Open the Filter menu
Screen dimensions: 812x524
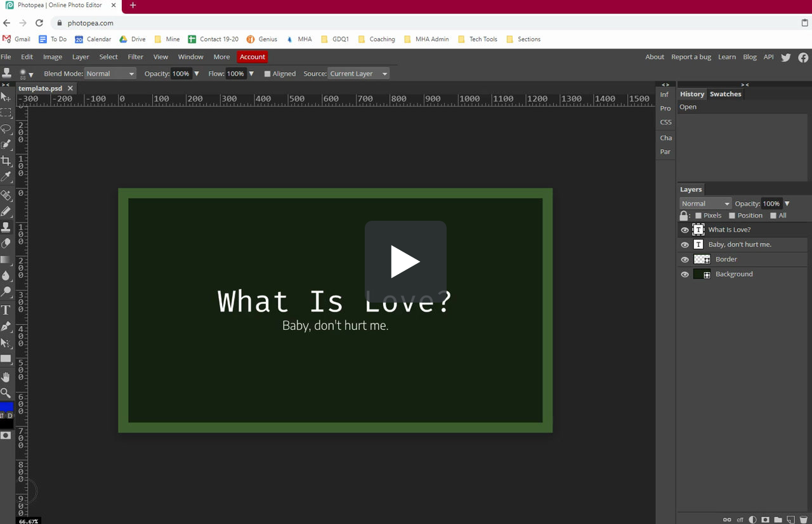[x=136, y=57]
